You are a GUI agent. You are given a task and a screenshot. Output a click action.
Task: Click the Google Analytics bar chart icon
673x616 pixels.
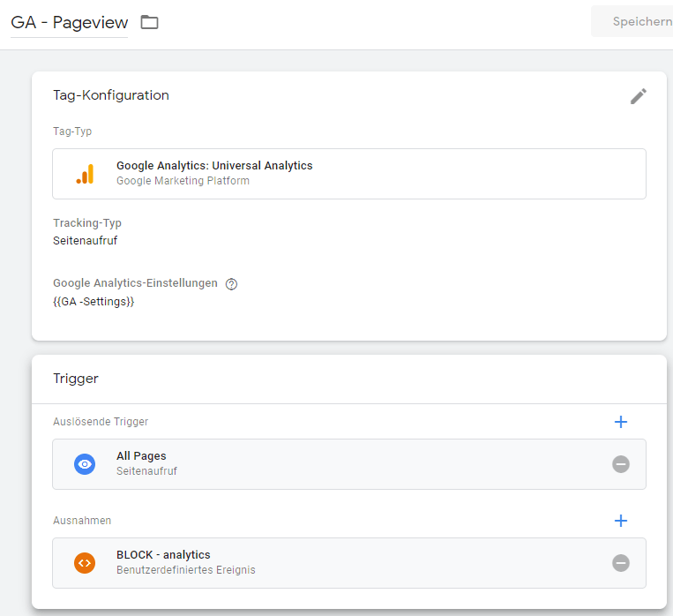[x=85, y=174]
